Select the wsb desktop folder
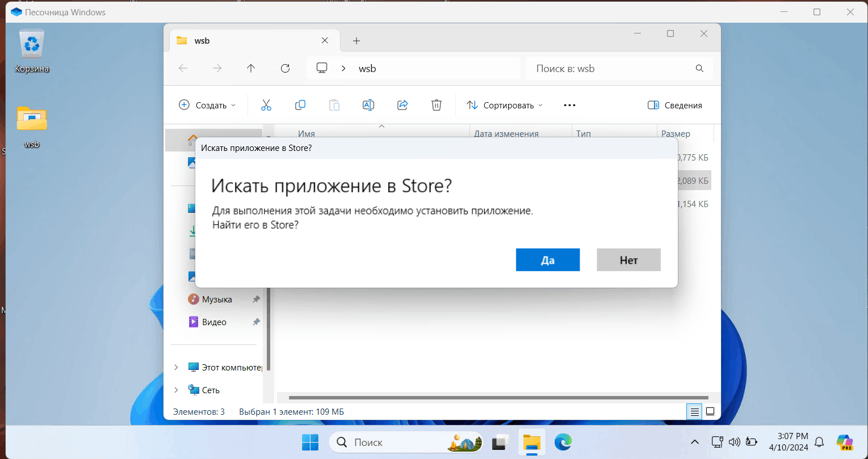The image size is (868, 459). (x=32, y=127)
